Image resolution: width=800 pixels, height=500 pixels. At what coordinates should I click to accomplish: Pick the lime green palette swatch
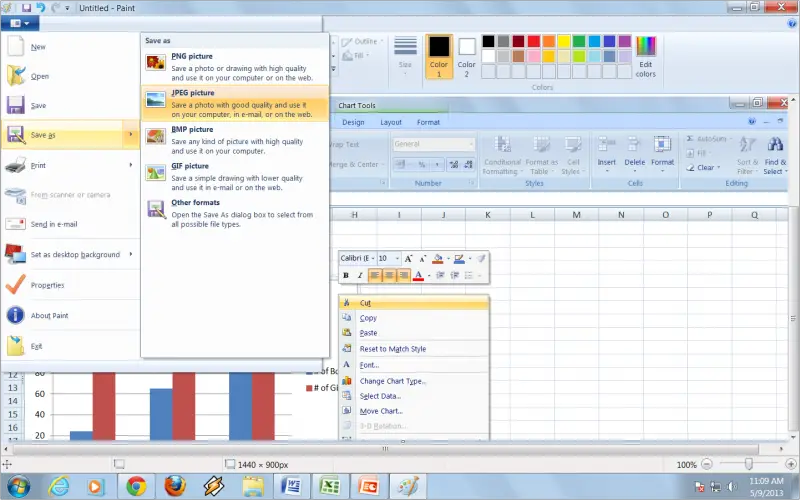[579, 56]
